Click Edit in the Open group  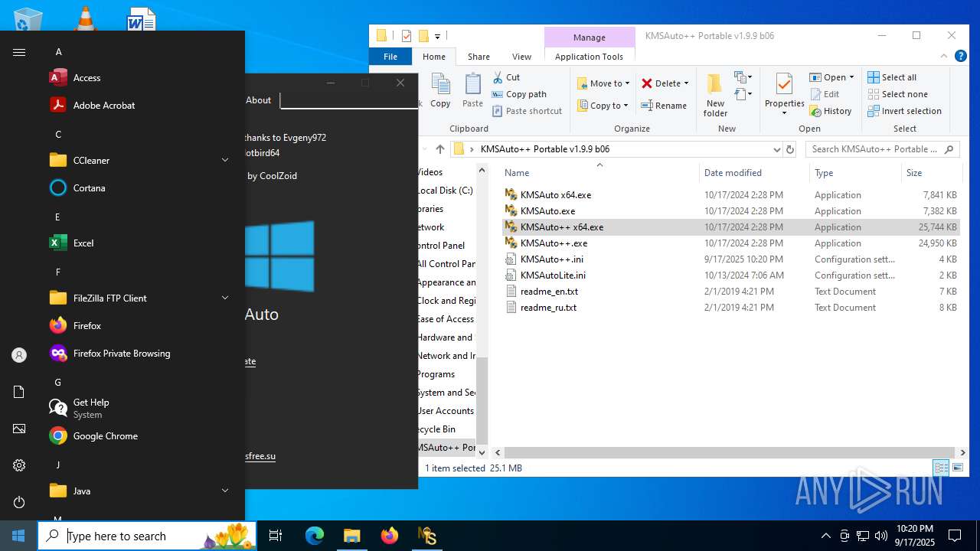click(x=825, y=94)
